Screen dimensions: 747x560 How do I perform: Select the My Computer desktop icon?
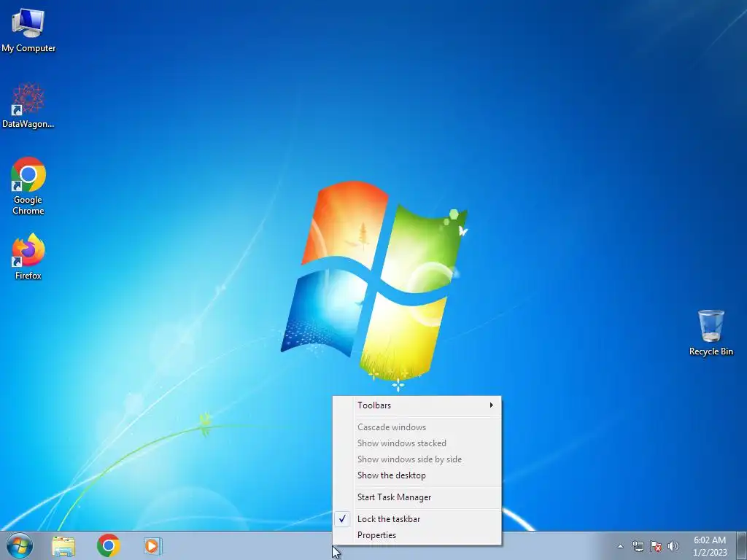(28, 31)
